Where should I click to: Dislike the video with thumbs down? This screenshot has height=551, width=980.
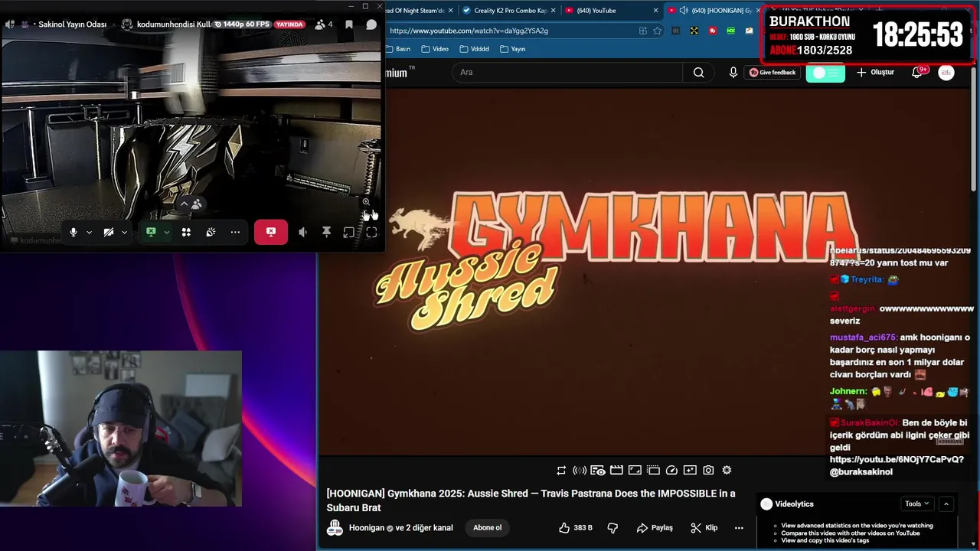click(x=612, y=527)
